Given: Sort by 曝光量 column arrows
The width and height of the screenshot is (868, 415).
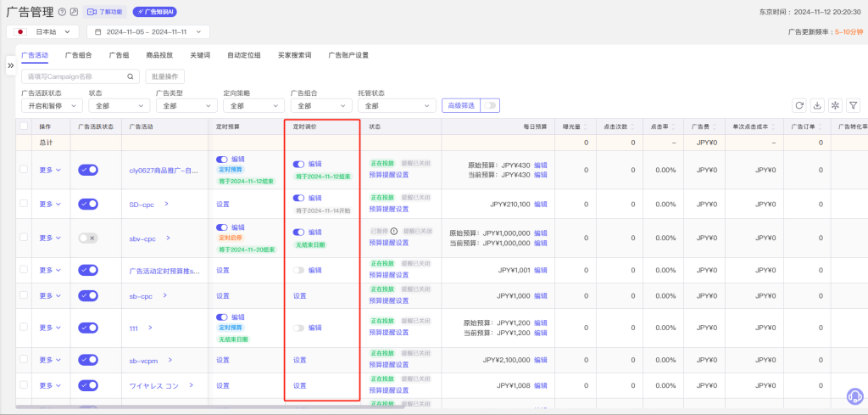Looking at the screenshot, I should (x=586, y=127).
